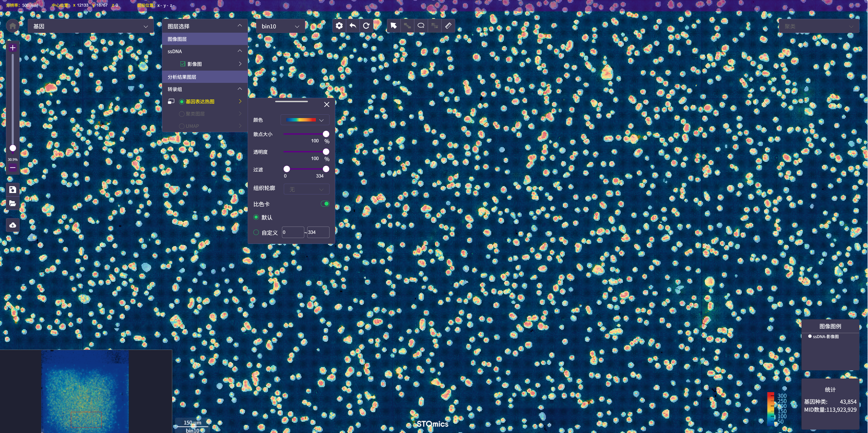Image resolution: width=868 pixels, height=433 pixels.
Task: Collapse the ssDNA section
Action: 239,51
